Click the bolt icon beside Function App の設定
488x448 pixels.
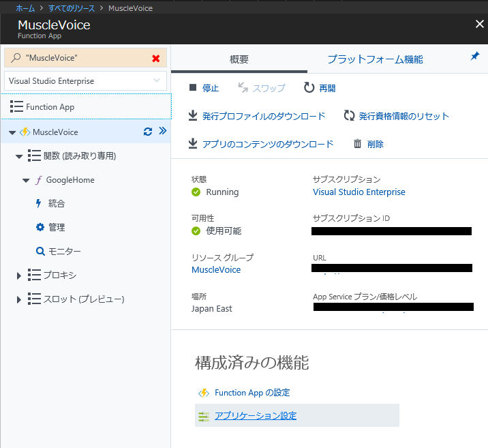click(x=204, y=393)
